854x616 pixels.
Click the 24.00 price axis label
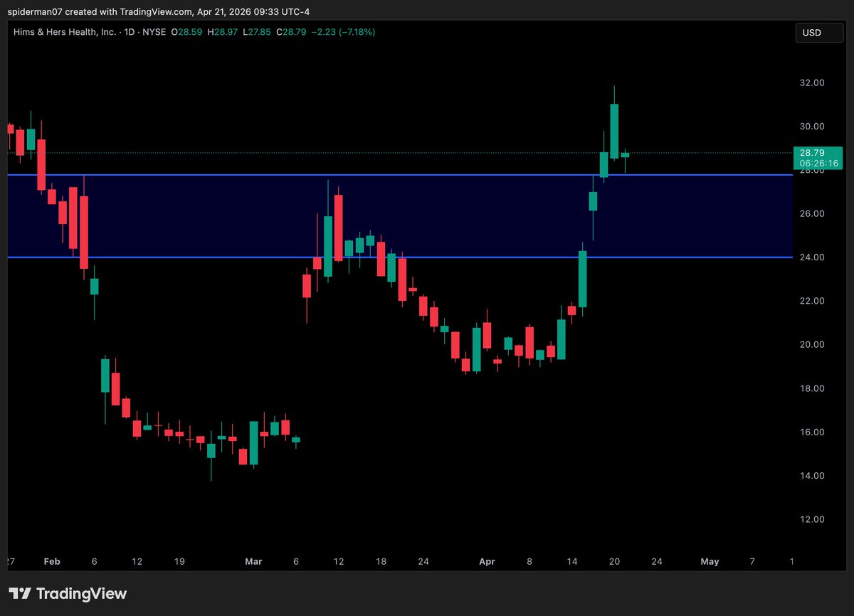coord(812,257)
